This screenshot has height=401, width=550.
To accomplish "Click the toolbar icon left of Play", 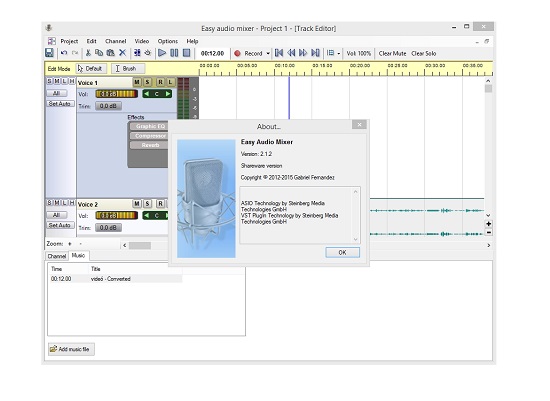I will (x=148, y=53).
